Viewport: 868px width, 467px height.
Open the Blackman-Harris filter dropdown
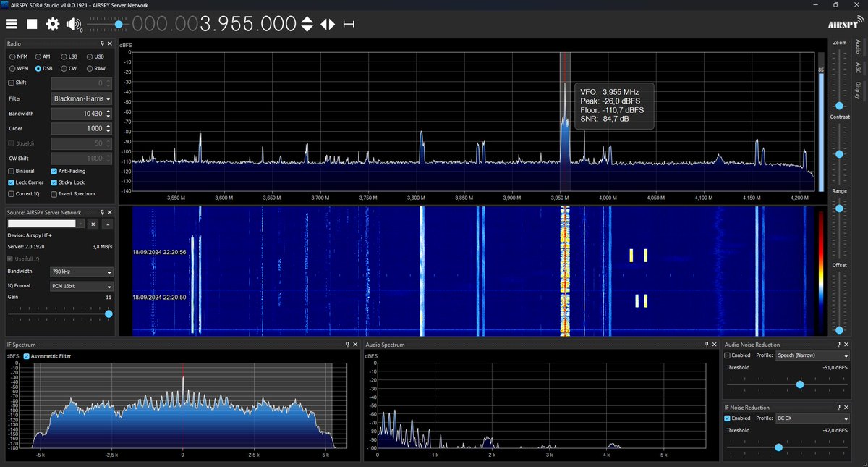pyautogui.click(x=81, y=98)
